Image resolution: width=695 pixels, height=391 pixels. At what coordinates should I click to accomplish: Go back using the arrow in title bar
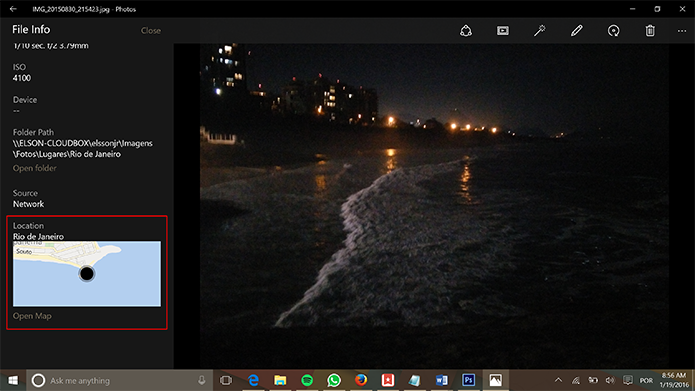pyautogui.click(x=13, y=9)
